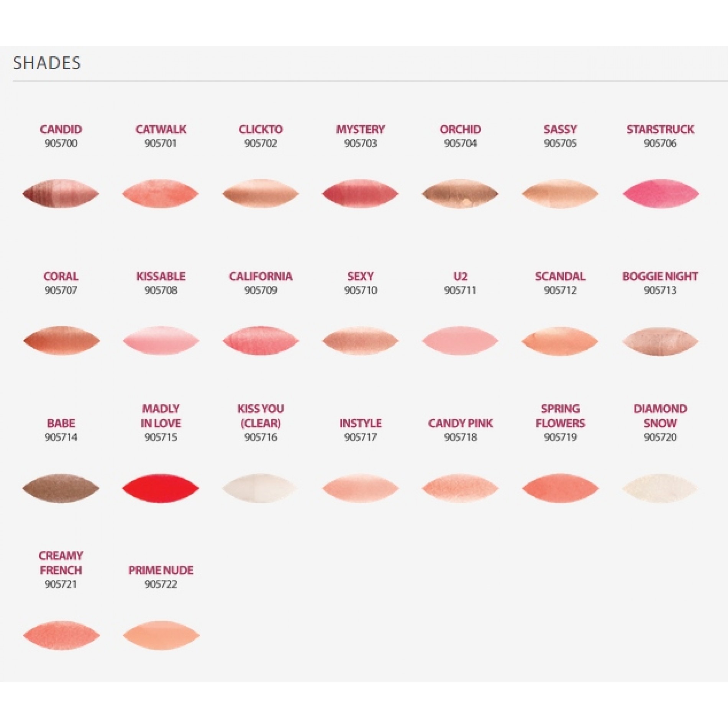Choose the Orchid shade swatch
728x728 pixels.
[x=460, y=193]
